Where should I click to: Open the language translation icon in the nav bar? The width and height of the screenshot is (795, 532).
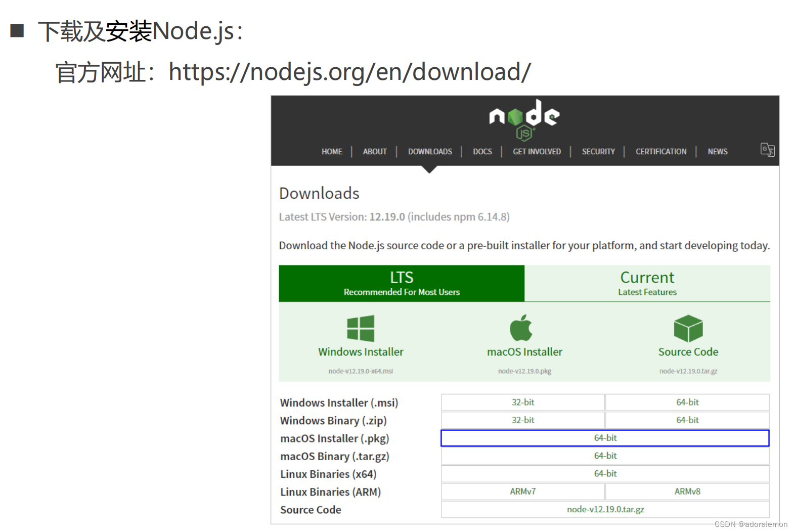(767, 150)
